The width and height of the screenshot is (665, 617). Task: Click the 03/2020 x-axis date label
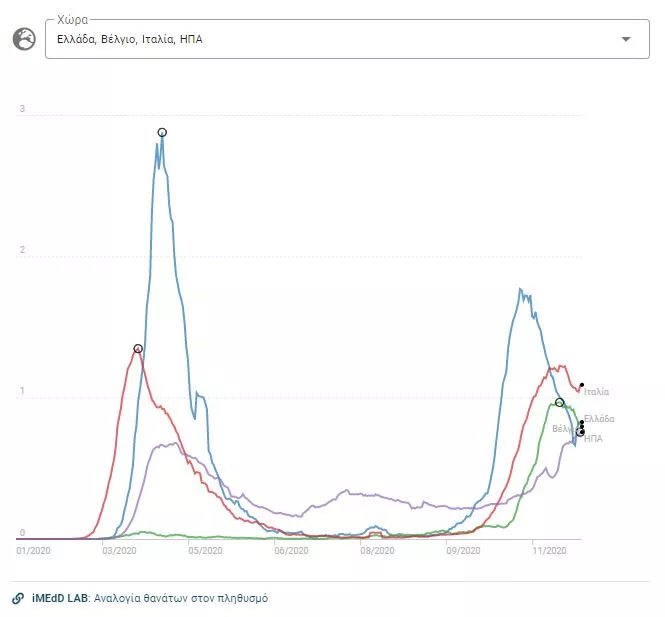(120, 549)
